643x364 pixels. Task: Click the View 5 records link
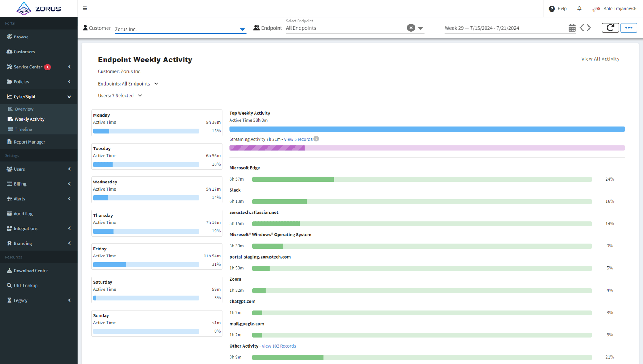point(298,139)
